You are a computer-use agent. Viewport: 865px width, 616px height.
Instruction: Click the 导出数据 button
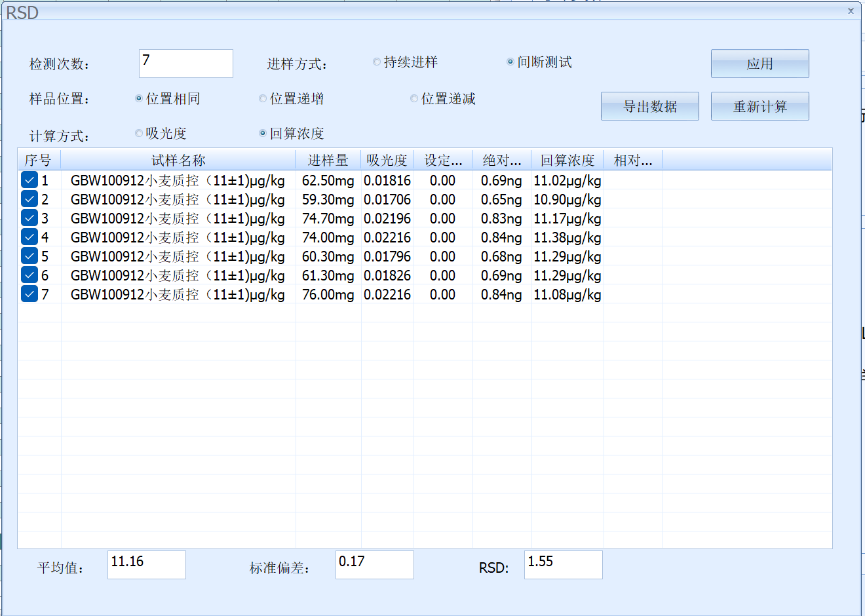(x=650, y=106)
